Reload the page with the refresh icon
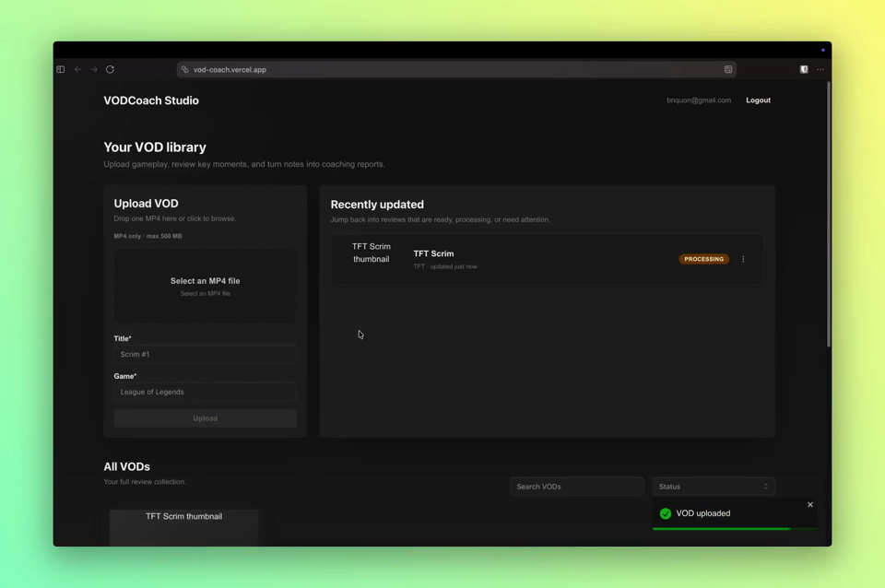 click(110, 69)
